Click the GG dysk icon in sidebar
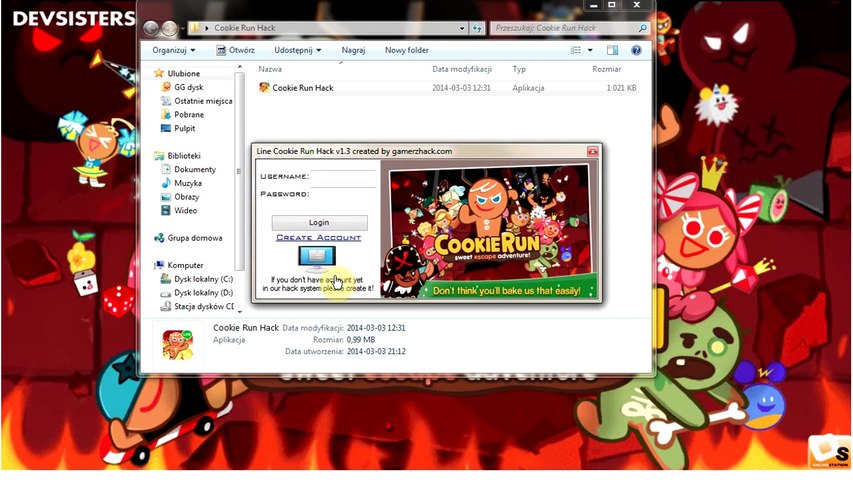Image resolution: width=853 pixels, height=480 pixels. 166,87
